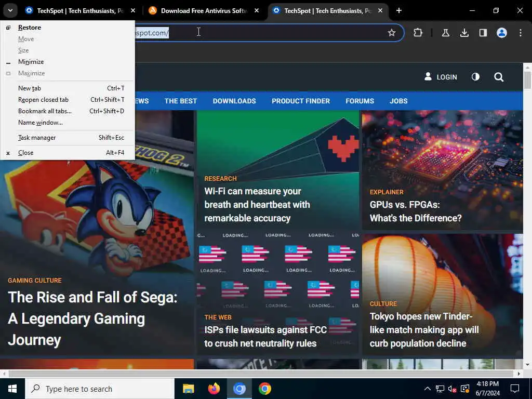Open JOBS nav link
The image size is (532, 399).
[x=398, y=101]
